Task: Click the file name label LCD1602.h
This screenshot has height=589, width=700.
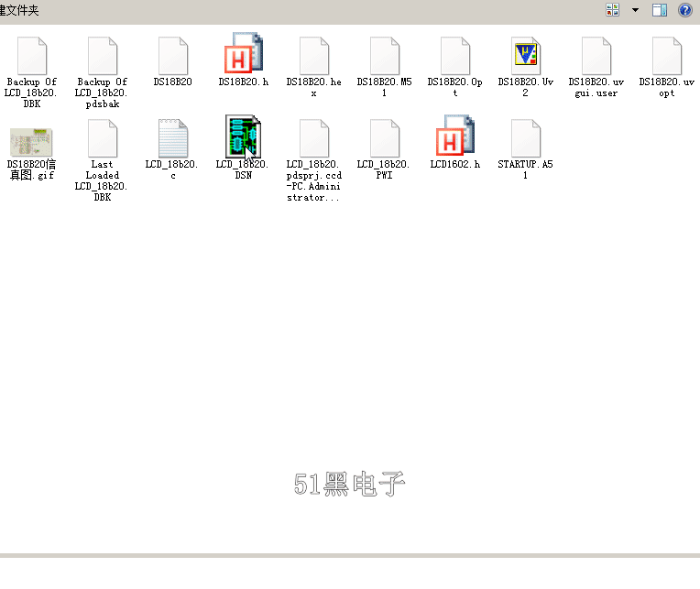Action: pyautogui.click(x=455, y=164)
